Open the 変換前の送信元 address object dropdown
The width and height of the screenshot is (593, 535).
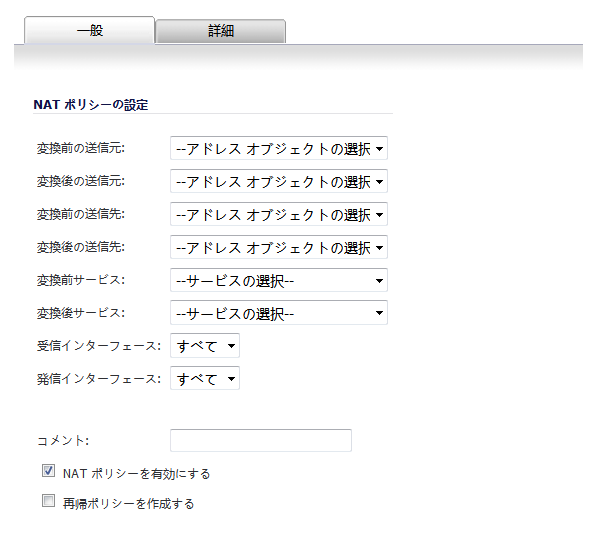tap(279, 148)
